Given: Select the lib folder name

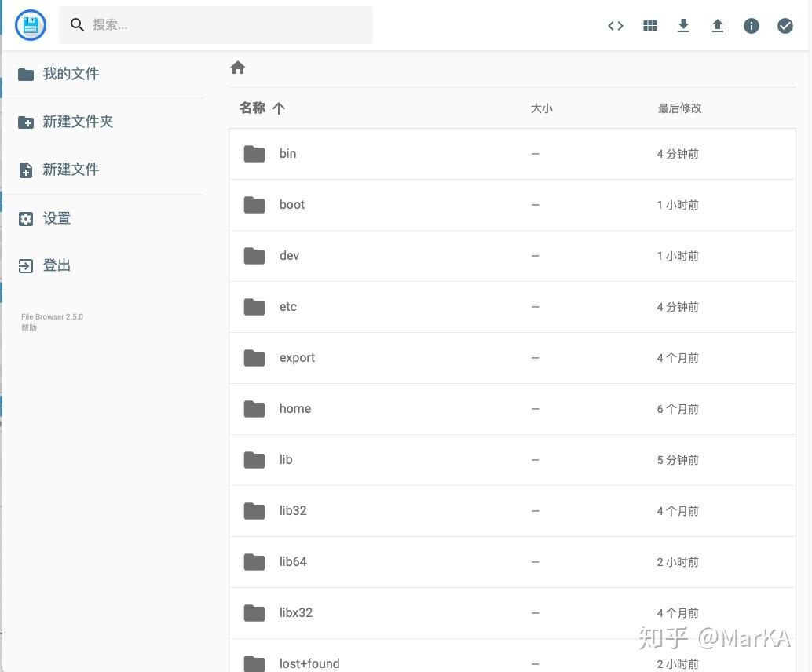Looking at the screenshot, I should click(x=286, y=459).
